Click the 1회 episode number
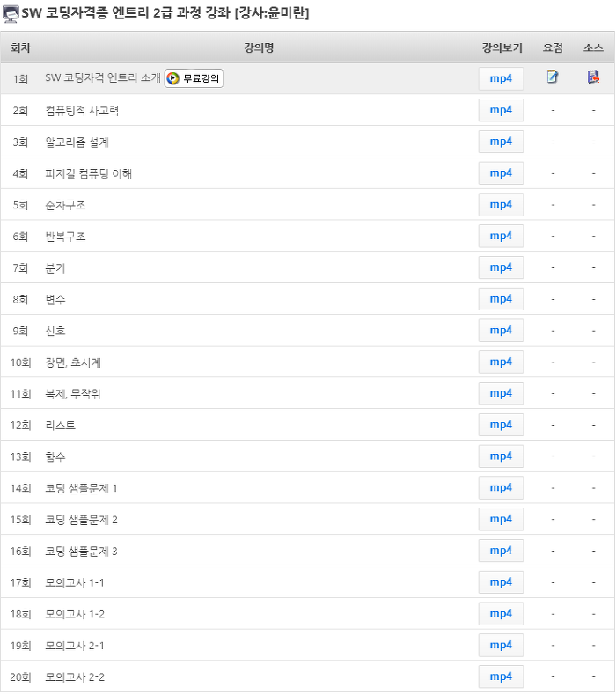 click(x=20, y=79)
